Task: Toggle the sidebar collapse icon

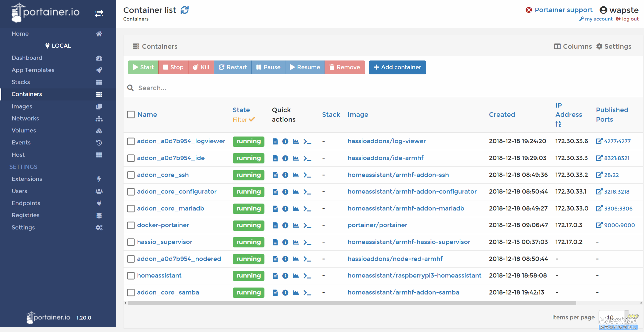Action: coord(99,14)
